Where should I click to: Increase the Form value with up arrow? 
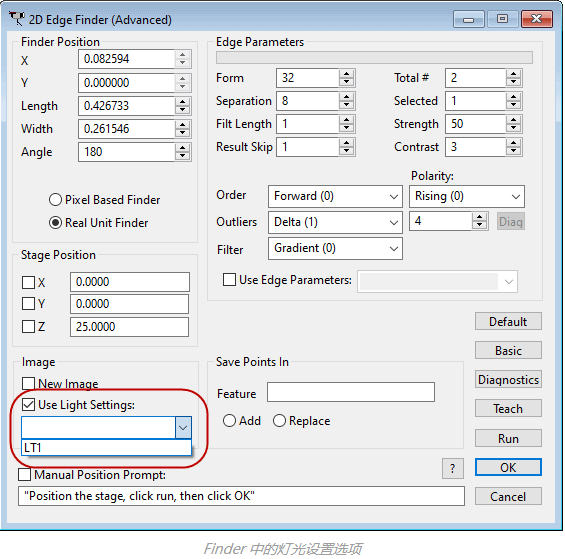coord(346,74)
